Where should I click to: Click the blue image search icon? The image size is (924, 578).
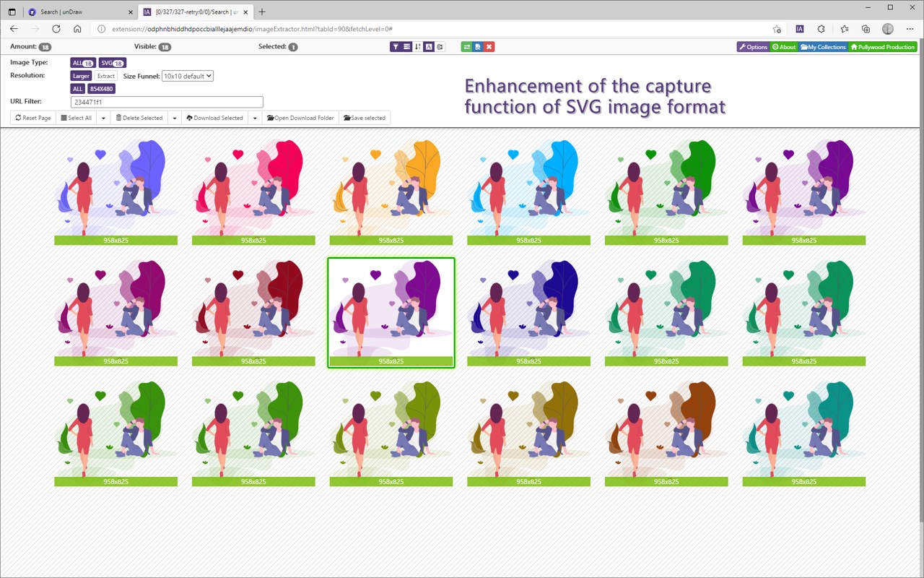478,47
